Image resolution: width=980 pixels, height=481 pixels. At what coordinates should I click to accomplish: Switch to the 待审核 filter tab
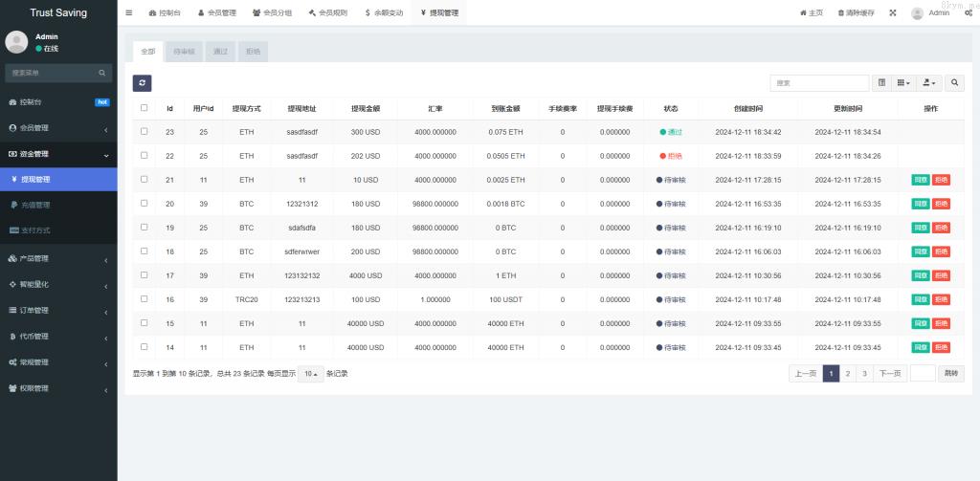pos(183,52)
